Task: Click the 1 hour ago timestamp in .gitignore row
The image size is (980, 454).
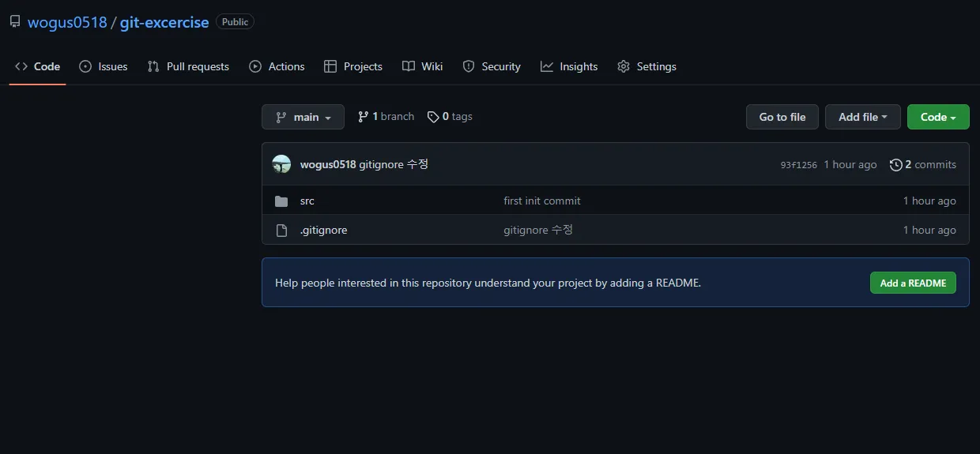Action: pos(929,230)
